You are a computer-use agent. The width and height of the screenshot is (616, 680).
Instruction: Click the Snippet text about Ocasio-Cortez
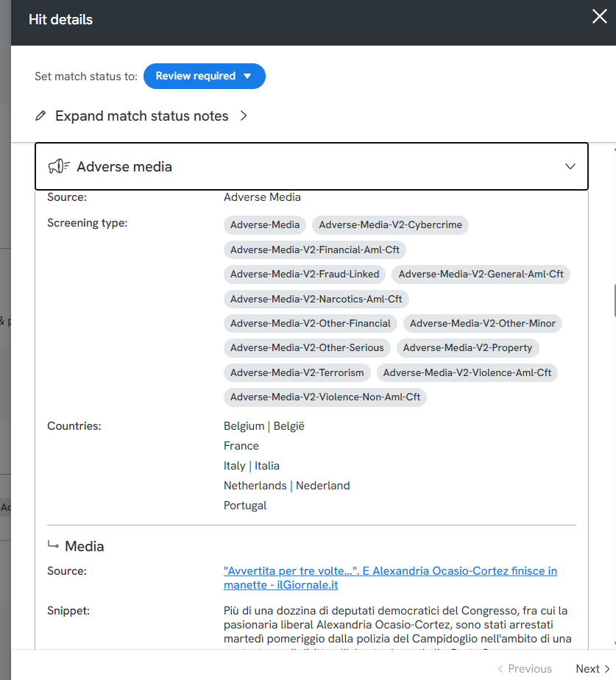click(x=398, y=627)
